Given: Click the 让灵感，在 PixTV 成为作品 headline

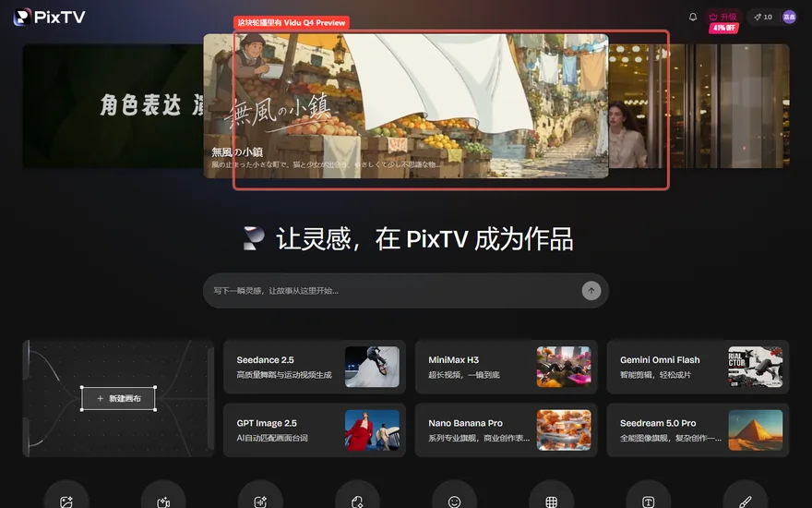Looking at the screenshot, I should point(424,239).
